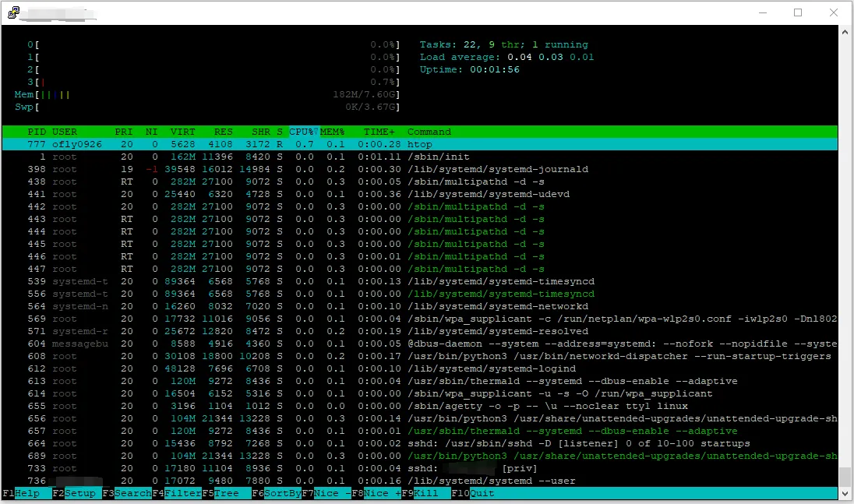Select the sshd [priv] row, PID 733
The image size is (854, 504).
coord(420,469)
